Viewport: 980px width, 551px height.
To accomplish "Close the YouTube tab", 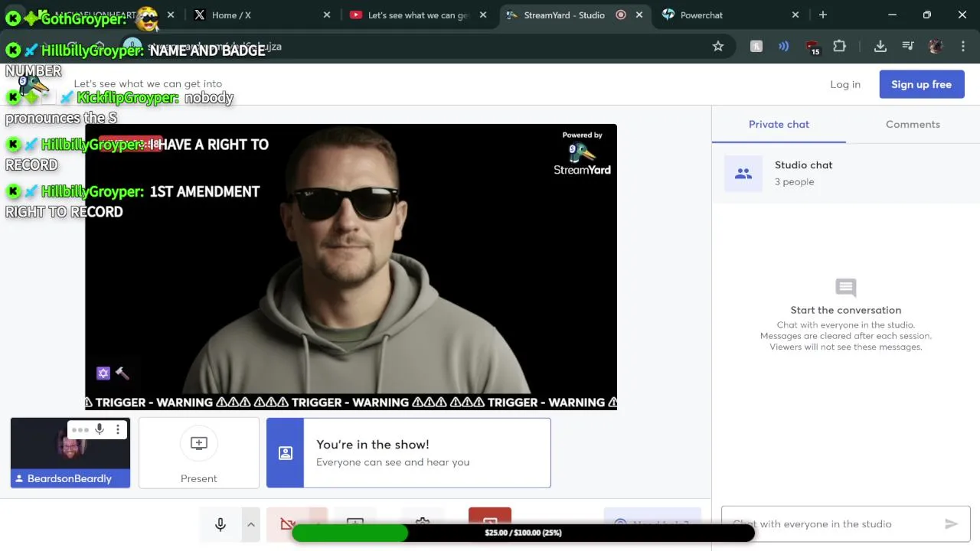I will pos(483,15).
